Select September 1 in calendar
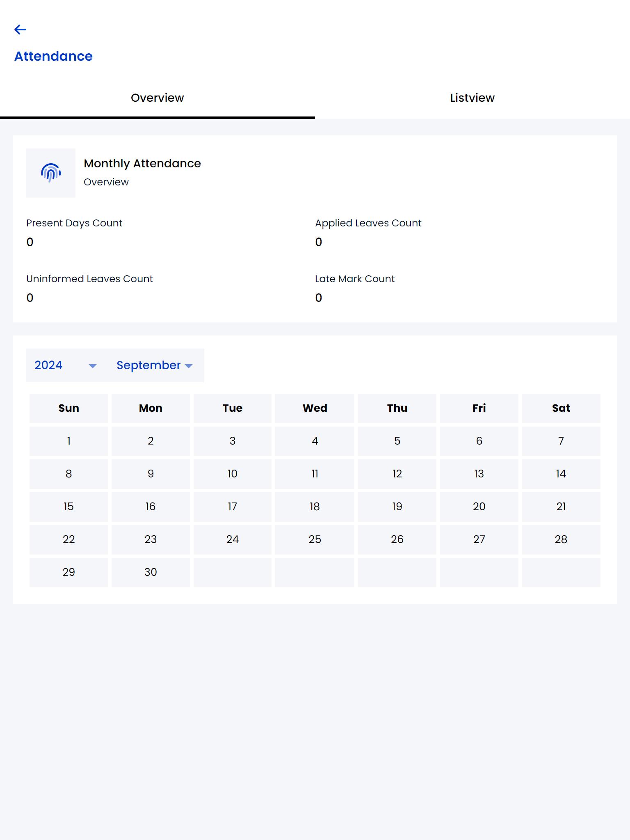This screenshot has height=840, width=630. coord(69,441)
